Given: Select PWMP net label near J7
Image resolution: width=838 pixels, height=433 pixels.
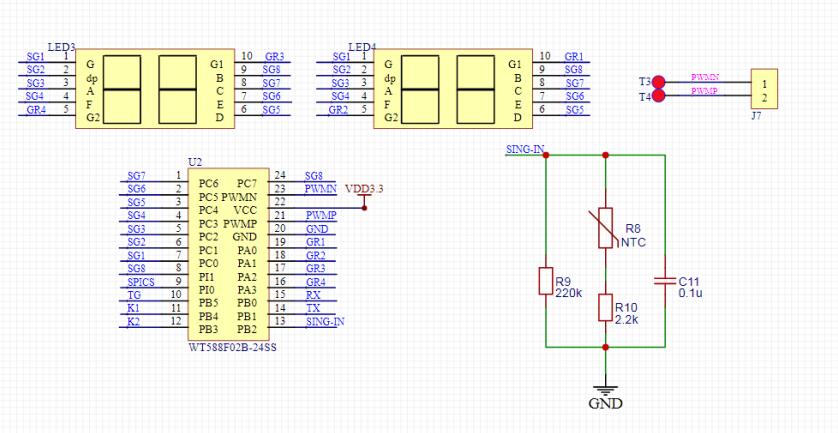Looking at the screenshot, I should coord(704,91).
